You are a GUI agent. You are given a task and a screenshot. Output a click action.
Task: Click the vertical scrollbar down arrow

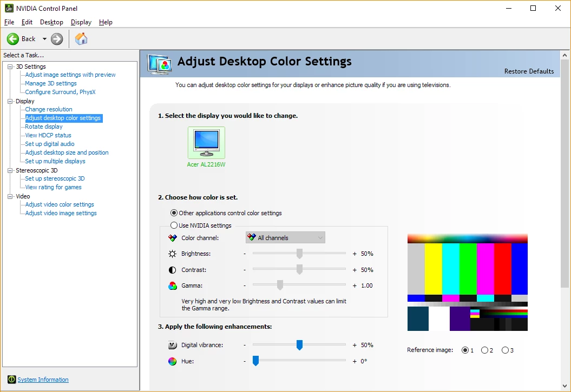click(565, 386)
